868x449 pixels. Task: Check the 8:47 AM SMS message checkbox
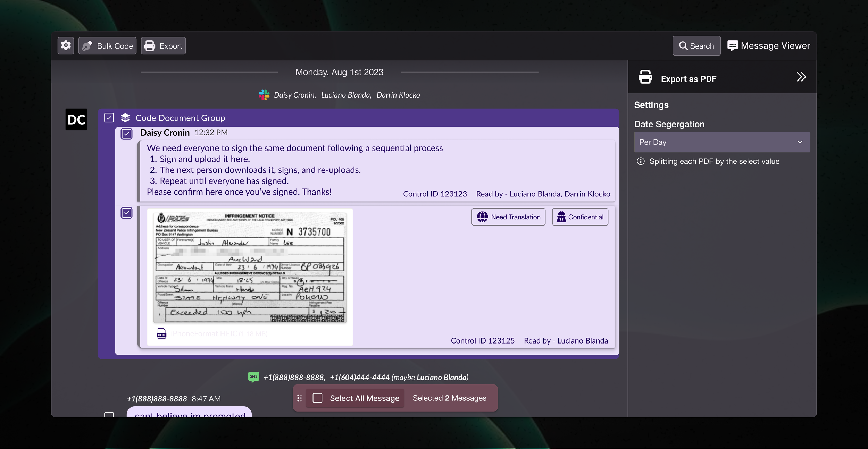(x=109, y=415)
